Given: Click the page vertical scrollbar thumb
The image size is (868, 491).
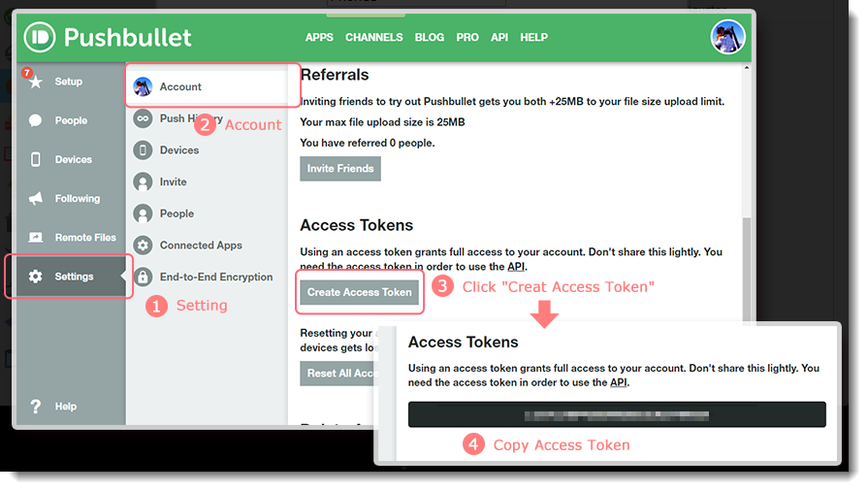Looking at the screenshot, I should [x=746, y=269].
